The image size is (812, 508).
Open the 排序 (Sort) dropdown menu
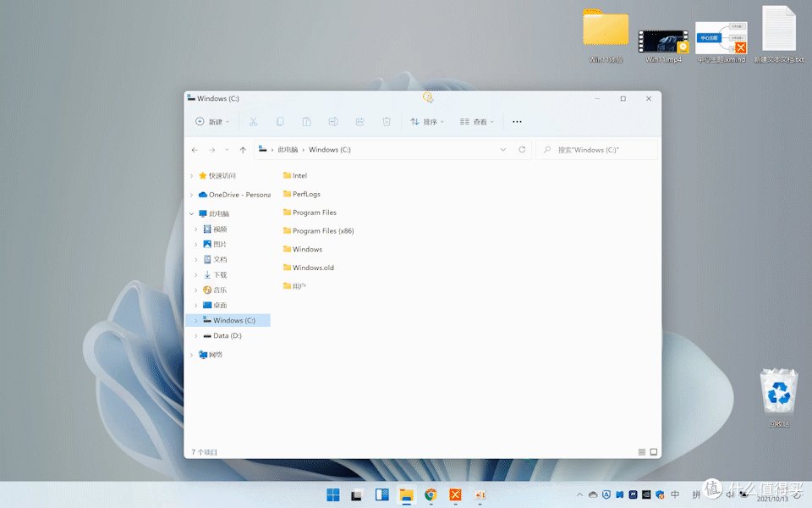coord(427,122)
